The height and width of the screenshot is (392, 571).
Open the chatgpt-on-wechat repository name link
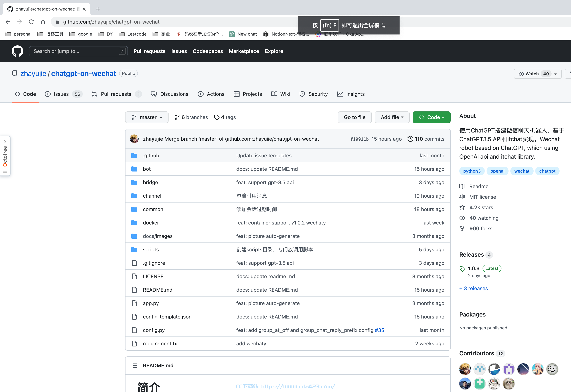(x=84, y=73)
